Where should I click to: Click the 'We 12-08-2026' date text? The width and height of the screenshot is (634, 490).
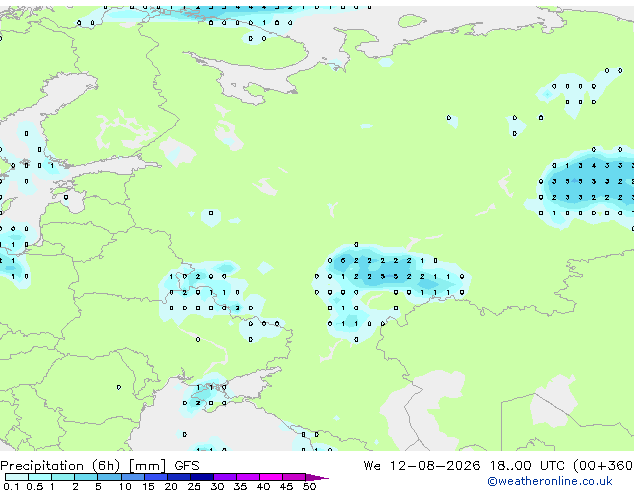click(422, 466)
